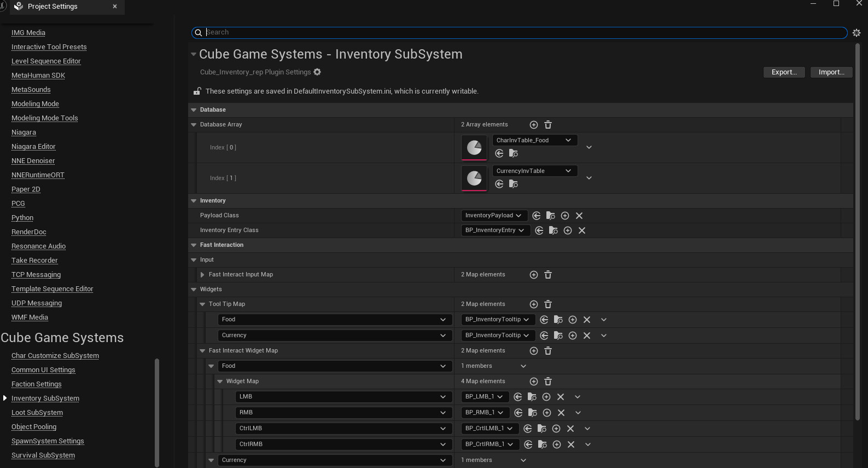Open the CurrencyInvTable asset dropdown
Screen dimensions: 868x468
tap(535, 171)
